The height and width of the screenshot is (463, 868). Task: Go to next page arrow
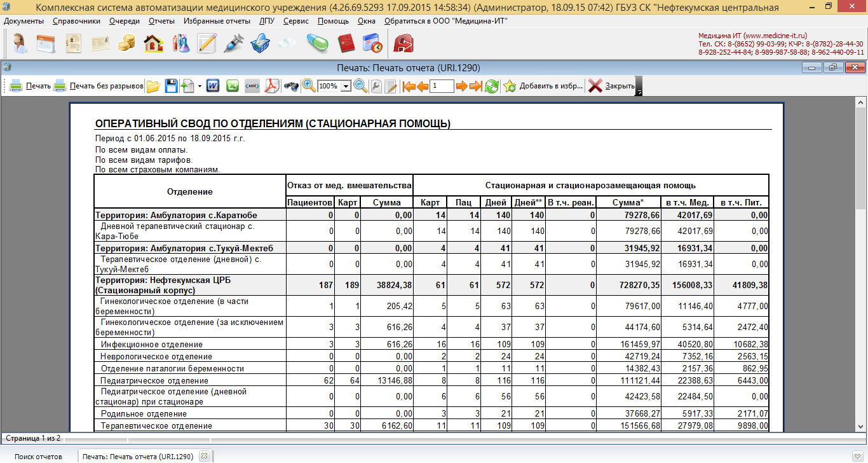pyautogui.click(x=462, y=86)
